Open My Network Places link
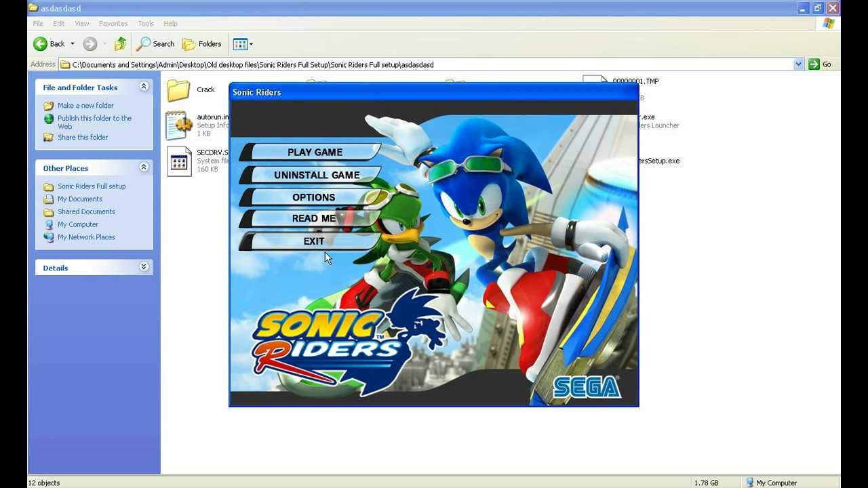 (86, 237)
